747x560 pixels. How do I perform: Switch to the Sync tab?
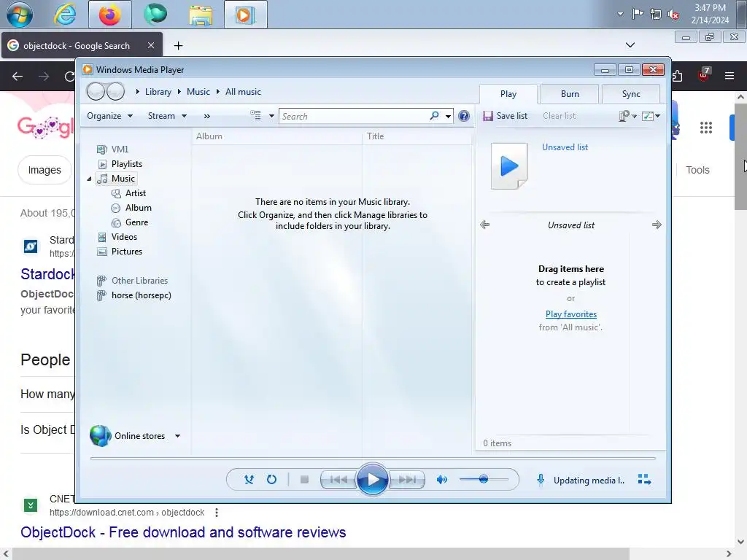coord(631,94)
